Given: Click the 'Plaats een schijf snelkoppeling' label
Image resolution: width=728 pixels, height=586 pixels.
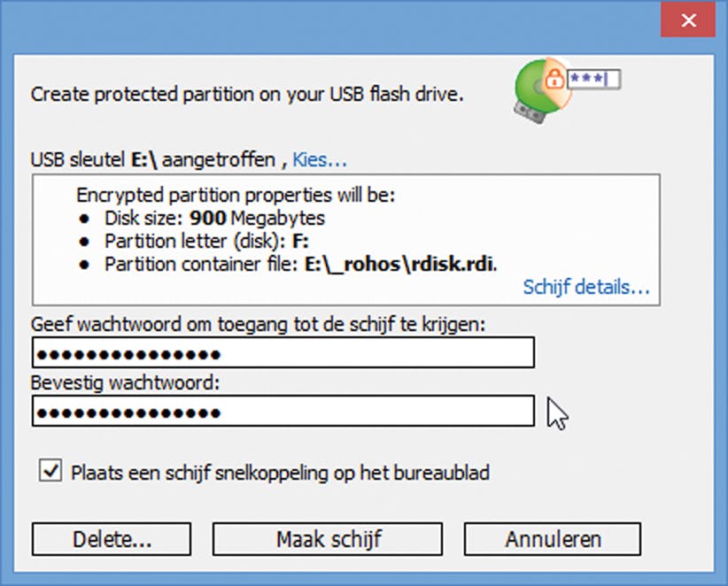Looking at the screenshot, I should click(x=280, y=473).
